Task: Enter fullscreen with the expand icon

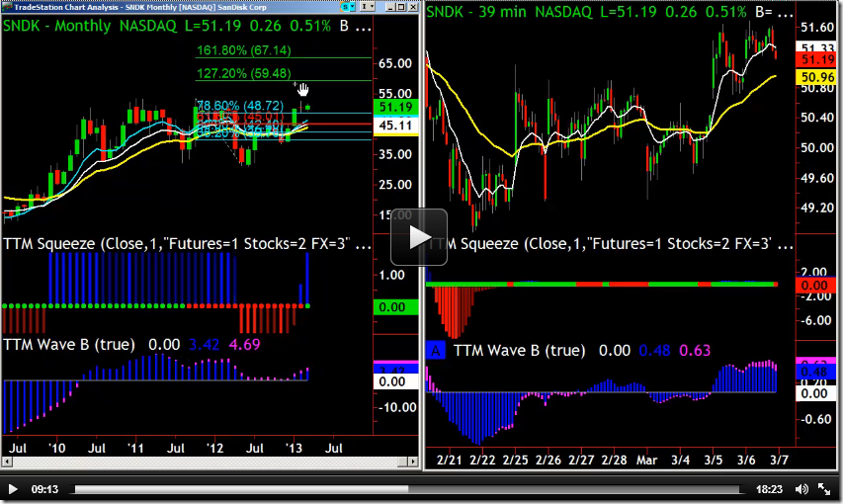Action: [824, 489]
